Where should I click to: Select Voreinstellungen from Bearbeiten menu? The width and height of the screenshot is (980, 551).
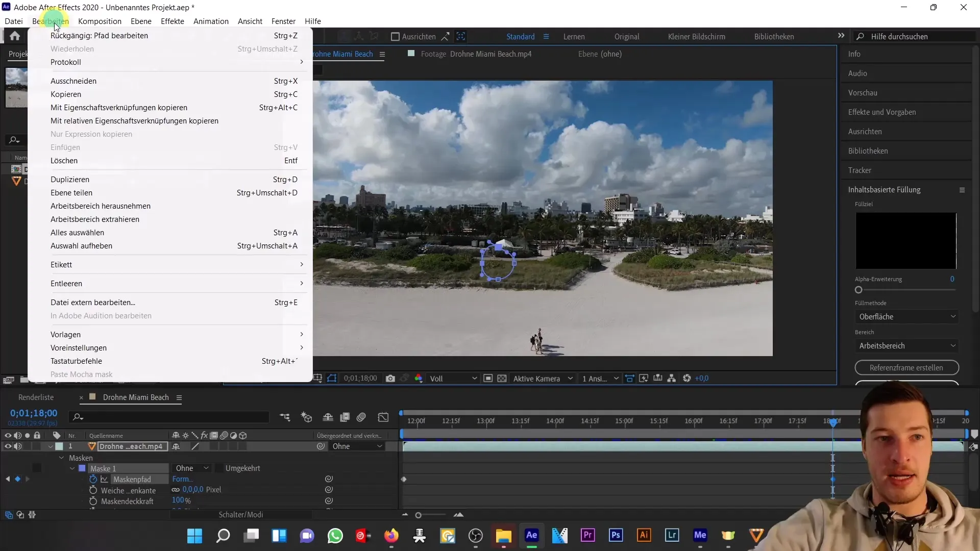[79, 348]
